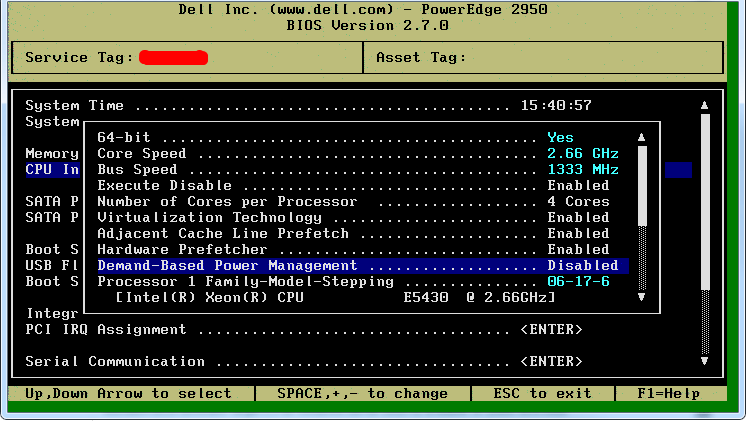Click the 64-bit row label
The width and height of the screenshot is (746, 421).
124,137
